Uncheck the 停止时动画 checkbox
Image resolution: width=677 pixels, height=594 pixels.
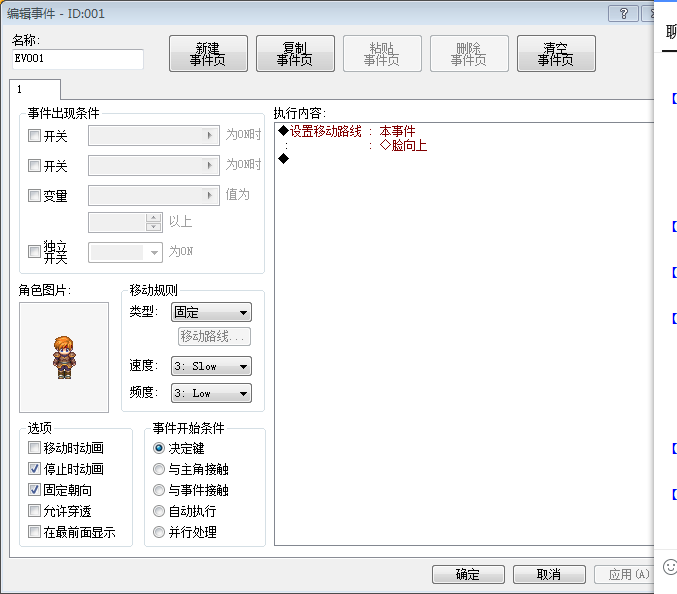click(x=34, y=469)
